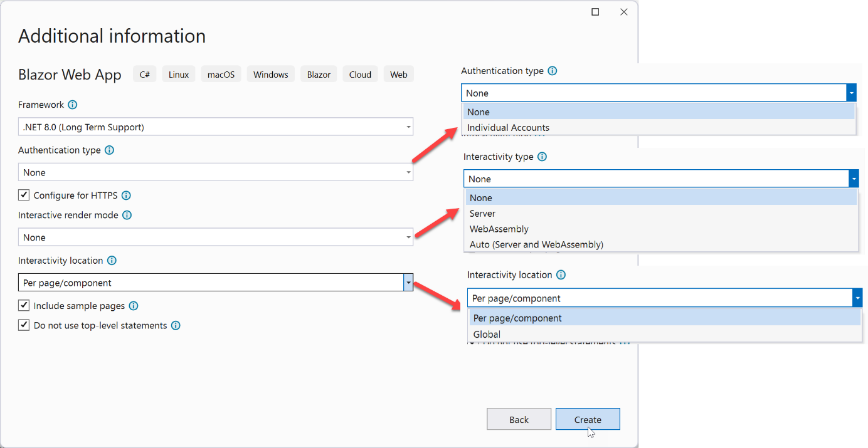This screenshot has width=868, height=448.
Task: Expand the Interactive render mode dropdown
Action: point(215,237)
